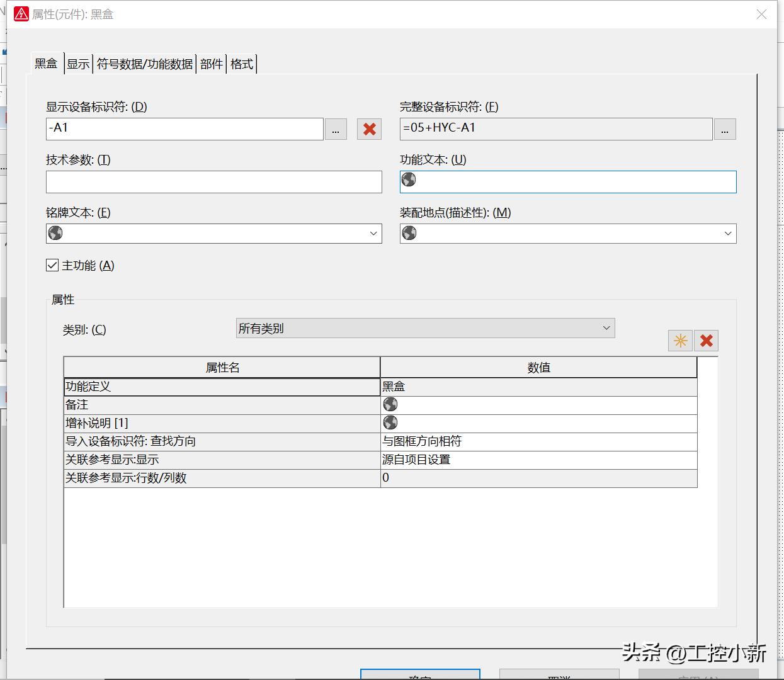
Task: Uncheck the 主功能 checkbox
Action: (52, 264)
